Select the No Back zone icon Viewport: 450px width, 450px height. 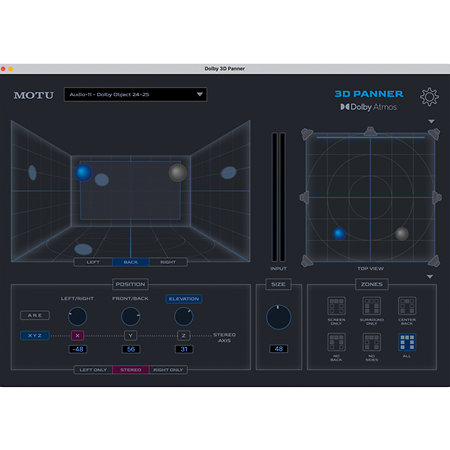point(336,342)
